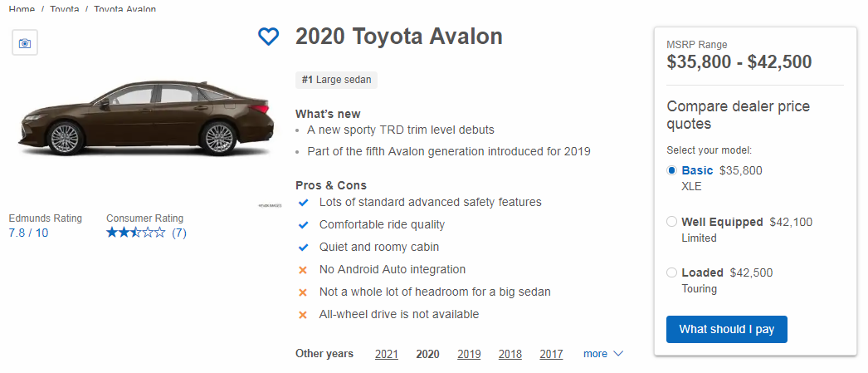Switch to the 2019 model year
868x373 pixels.
pyautogui.click(x=469, y=354)
